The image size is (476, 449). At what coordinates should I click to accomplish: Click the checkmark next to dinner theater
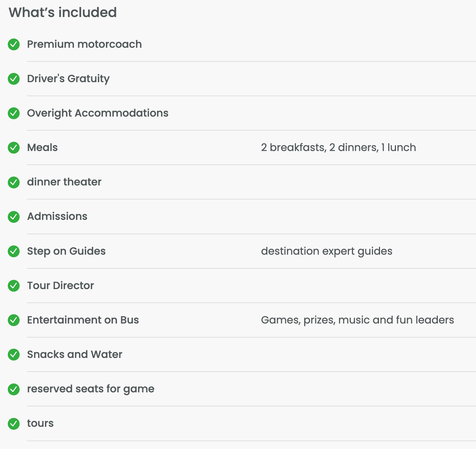pos(14,182)
